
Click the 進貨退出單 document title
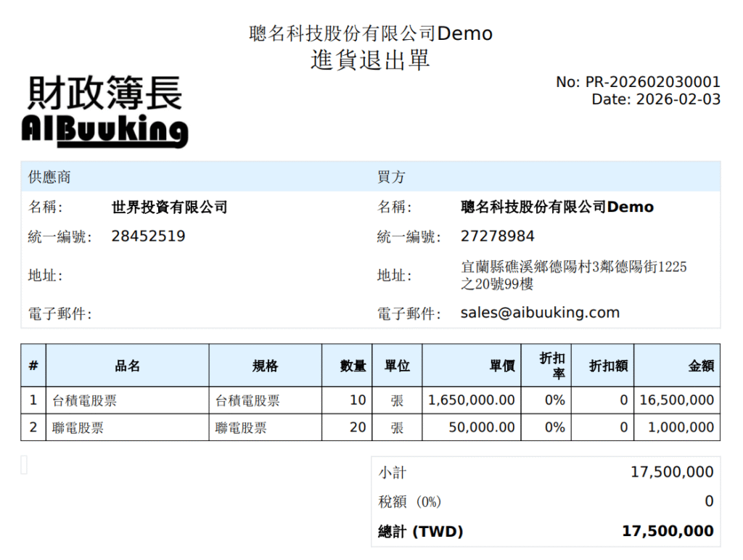coord(371,59)
